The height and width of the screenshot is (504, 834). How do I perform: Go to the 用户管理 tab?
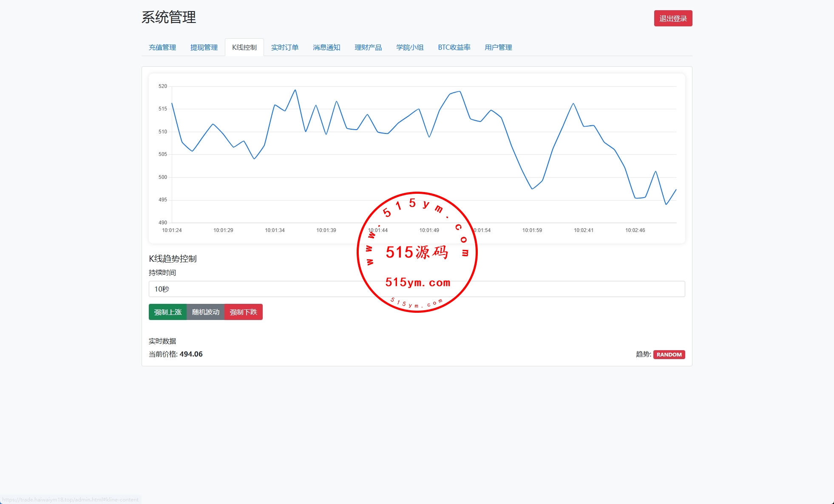pos(498,47)
